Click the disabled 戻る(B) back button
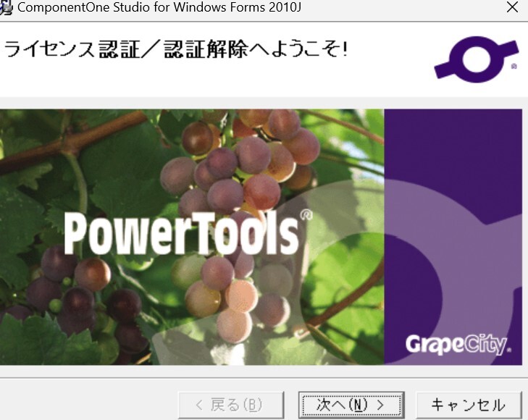This screenshot has width=528, height=420. [231, 405]
